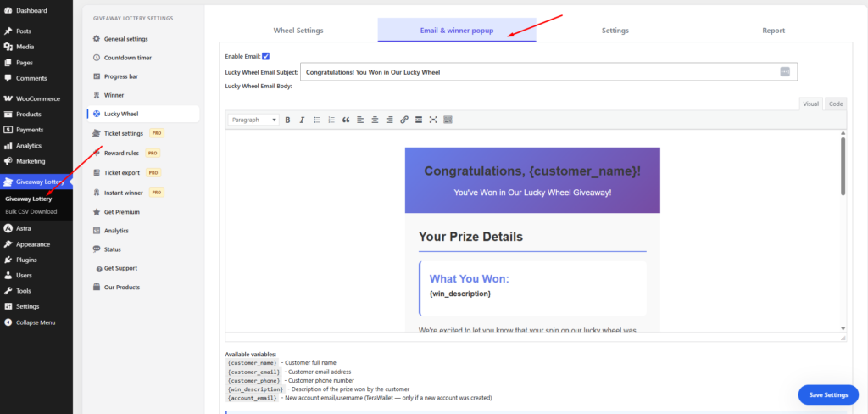868x414 pixels.
Task: Switch to the Wheel Settings tab
Action: pos(298,31)
